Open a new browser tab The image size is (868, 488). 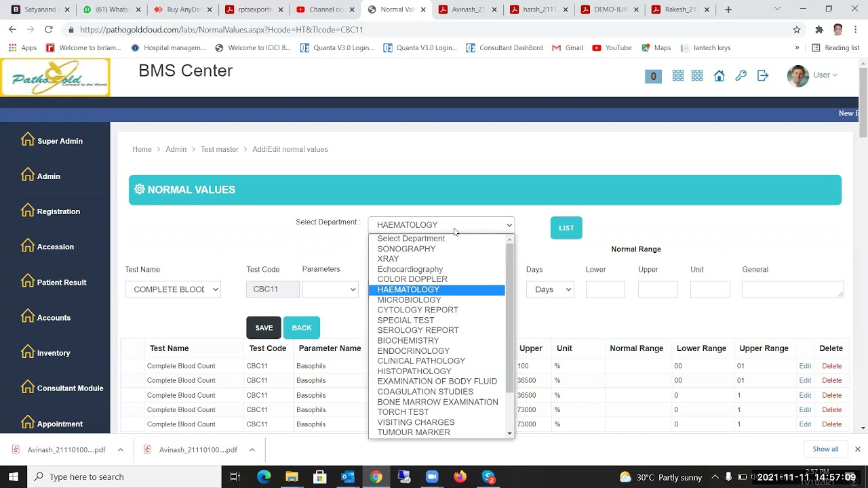point(728,9)
